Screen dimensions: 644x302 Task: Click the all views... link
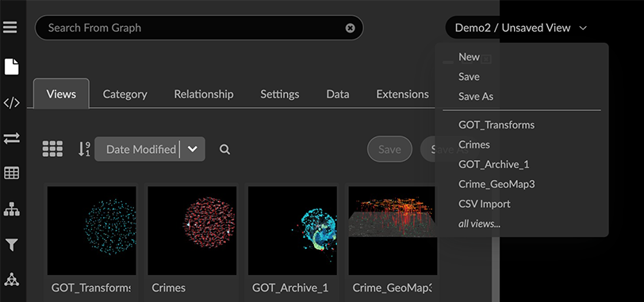pyautogui.click(x=479, y=224)
